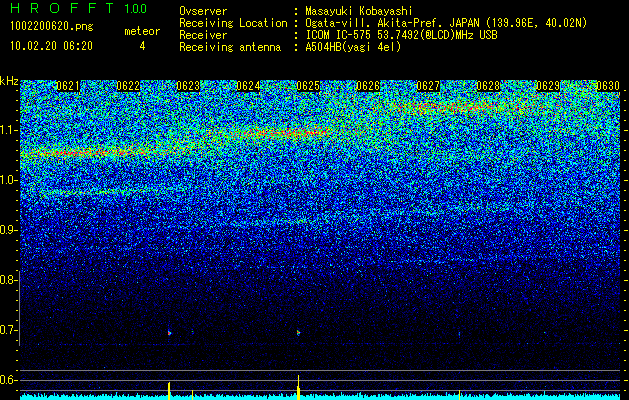Click the 0624 time marker
629x400 pixels.
coord(248,86)
